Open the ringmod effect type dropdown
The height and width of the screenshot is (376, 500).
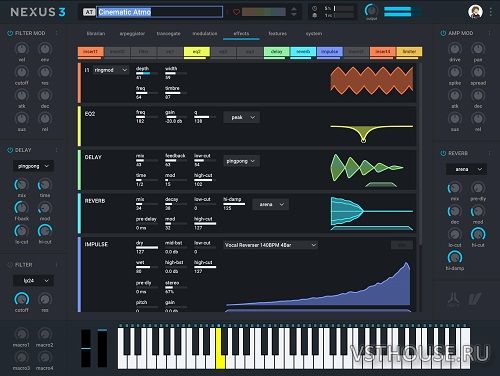click(x=110, y=70)
